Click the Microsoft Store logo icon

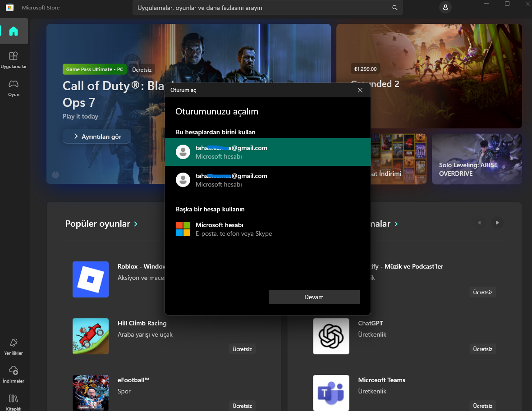pos(10,8)
